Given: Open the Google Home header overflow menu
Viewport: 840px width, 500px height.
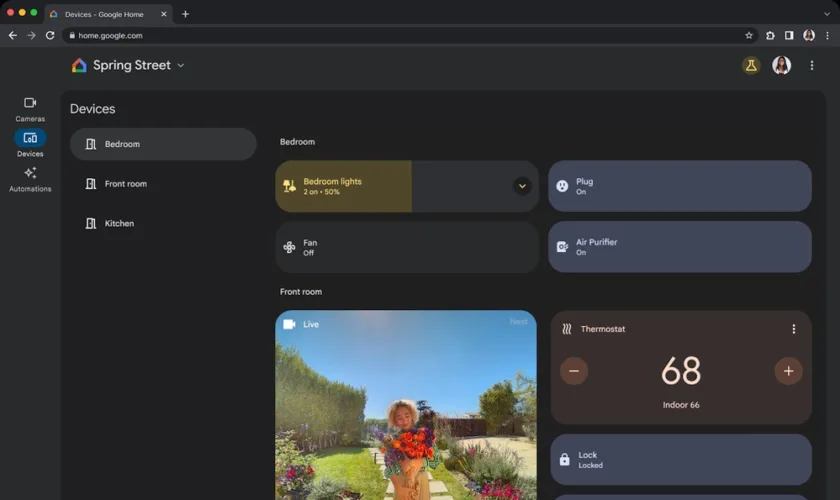Looking at the screenshot, I should point(812,65).
